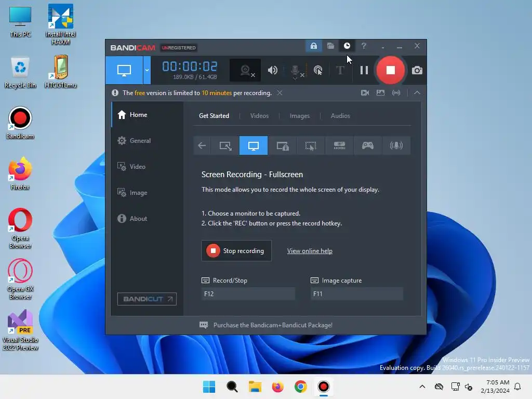Toggle the webcam overlay icon
Image resolution: width=532 pixels, height=399 pixels.
[245, 70]
